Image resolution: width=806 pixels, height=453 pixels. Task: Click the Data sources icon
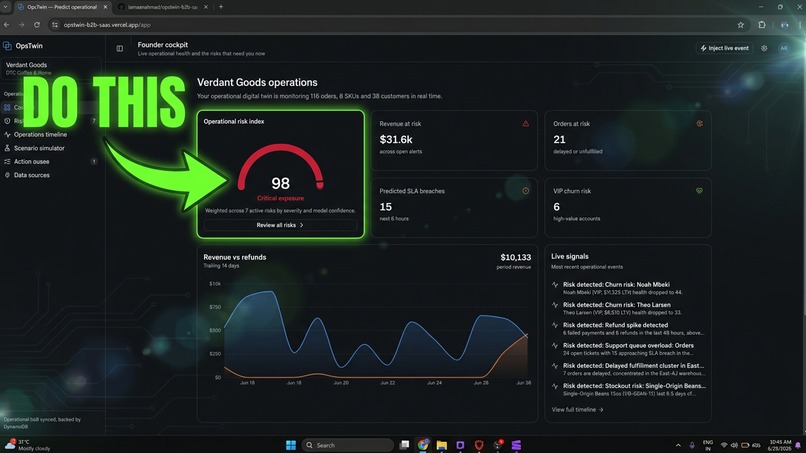tap(7, 175)
